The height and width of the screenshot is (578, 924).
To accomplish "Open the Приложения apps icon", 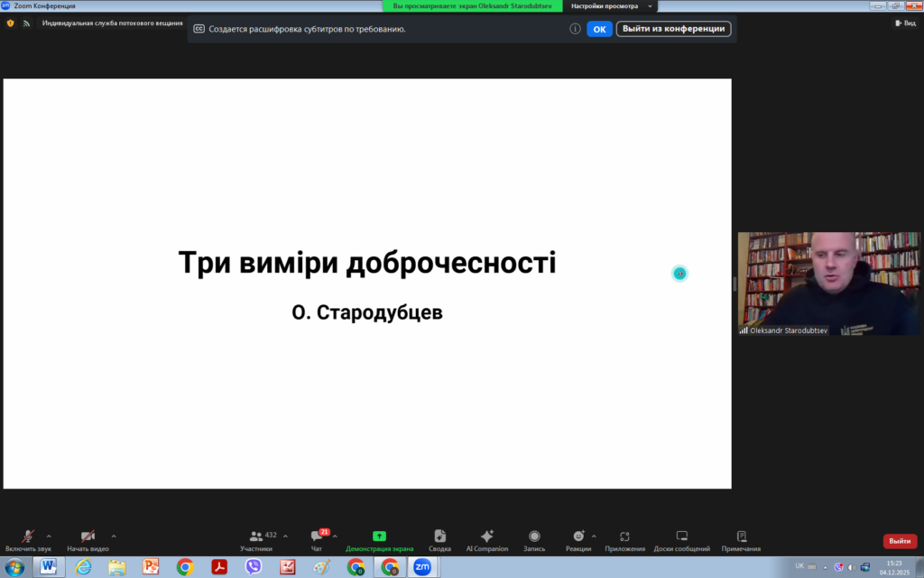I will tap(624, 539).
